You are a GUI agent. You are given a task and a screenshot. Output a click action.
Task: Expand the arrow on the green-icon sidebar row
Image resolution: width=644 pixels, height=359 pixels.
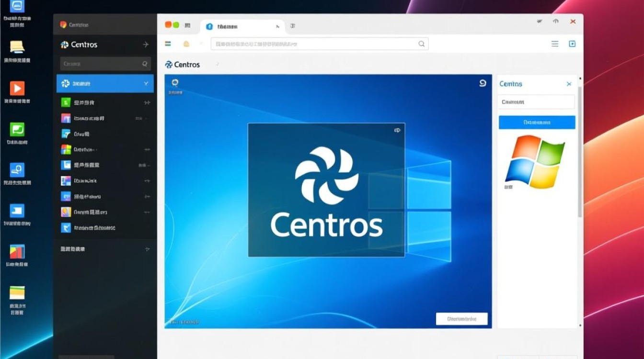(x=147, y=102)
